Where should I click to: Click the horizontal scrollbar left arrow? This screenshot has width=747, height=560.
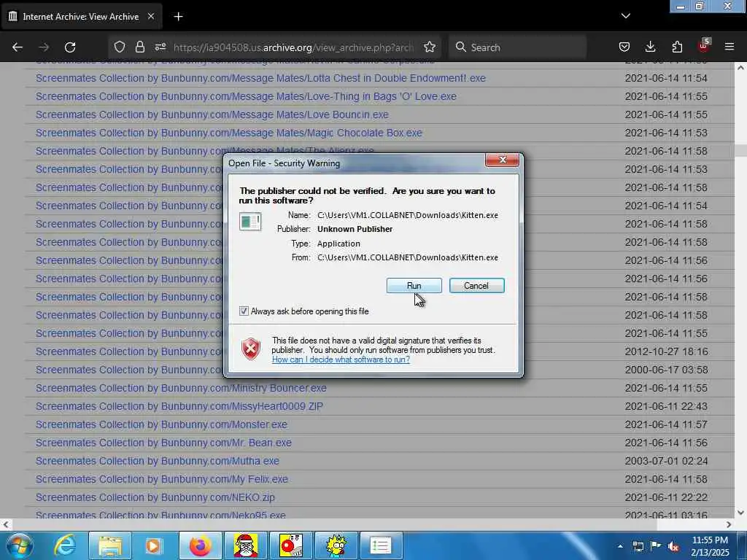5,524
